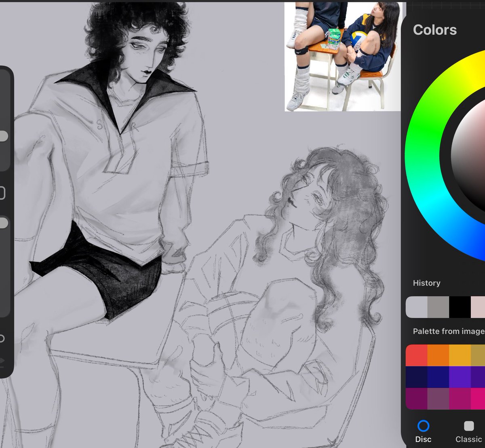Select the dark navy palette swatch
The width and height of the screenshot is (485, 448).
click(x=416, y=377)
